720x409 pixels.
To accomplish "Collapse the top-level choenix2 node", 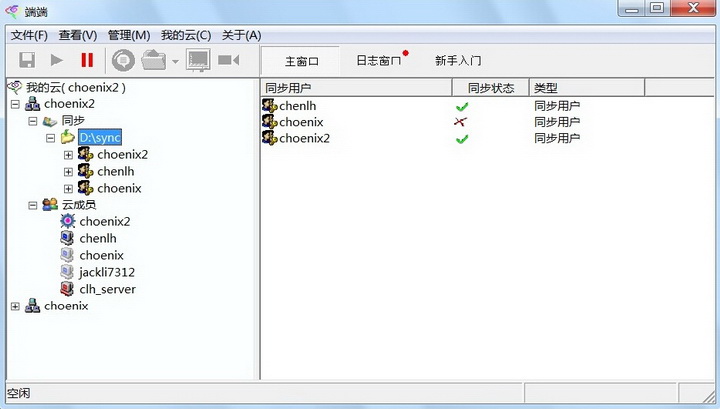I will (x=15, y=104).
